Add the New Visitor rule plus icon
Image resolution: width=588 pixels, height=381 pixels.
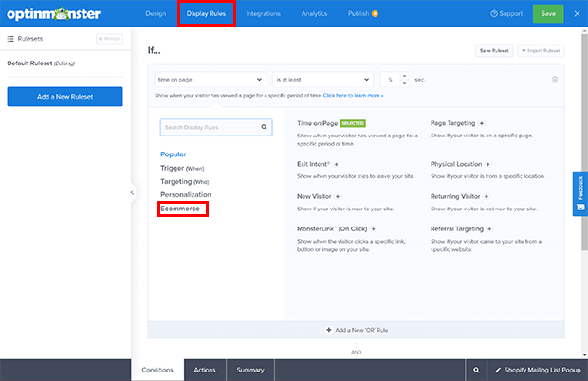[338, 197]
